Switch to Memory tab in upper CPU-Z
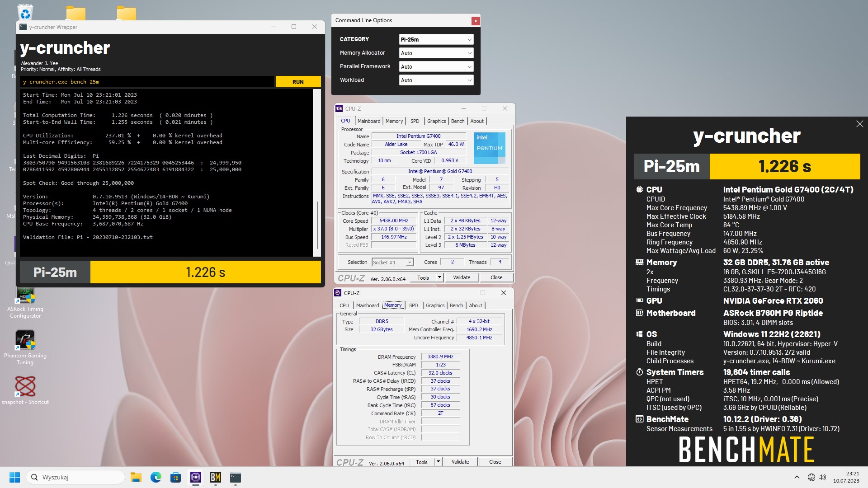Screen dimensions: 868x488 (x=394, y=121)
